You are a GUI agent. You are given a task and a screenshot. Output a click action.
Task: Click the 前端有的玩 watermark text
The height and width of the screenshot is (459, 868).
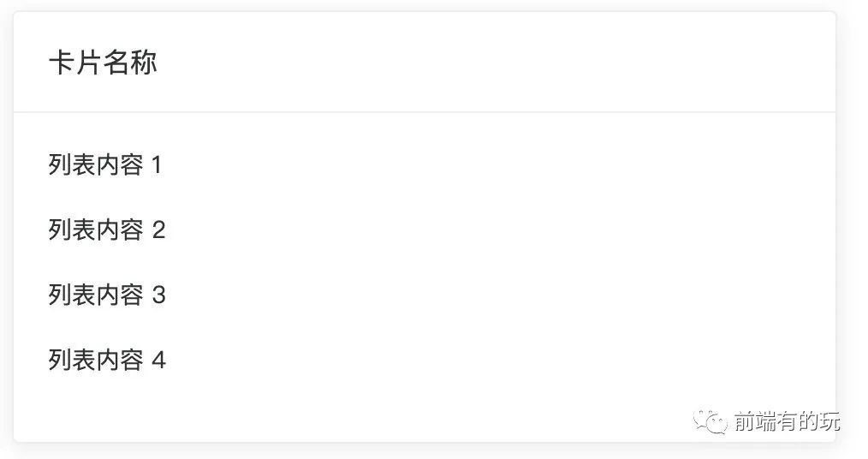[787, 421]
